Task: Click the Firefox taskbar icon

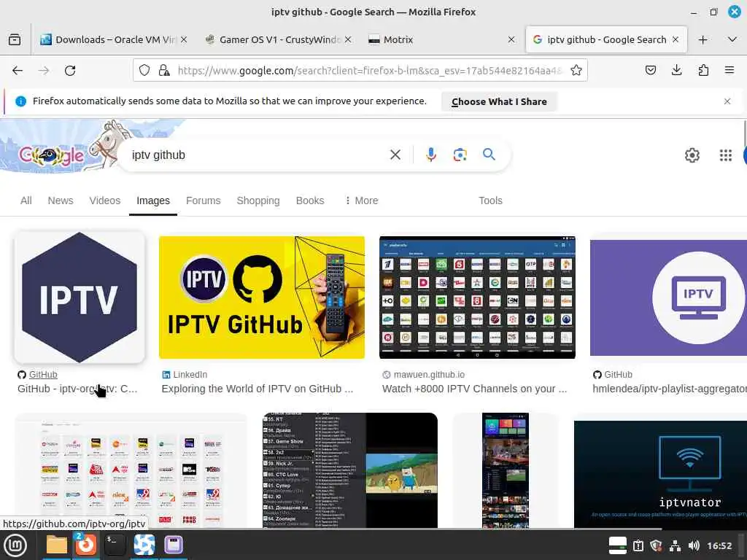Action: pyautogui.click(x=86, y=544)
